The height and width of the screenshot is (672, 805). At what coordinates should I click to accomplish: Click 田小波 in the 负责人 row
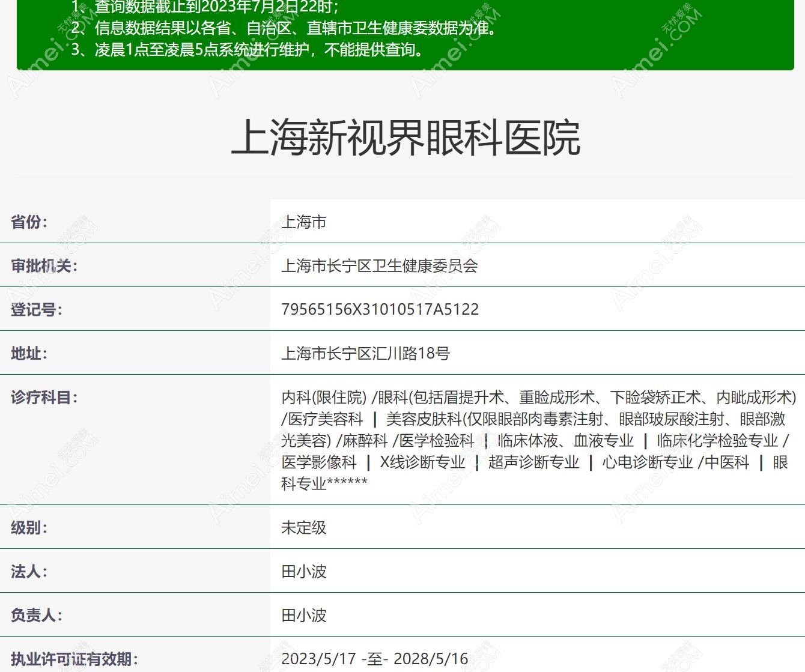point(304,615)
